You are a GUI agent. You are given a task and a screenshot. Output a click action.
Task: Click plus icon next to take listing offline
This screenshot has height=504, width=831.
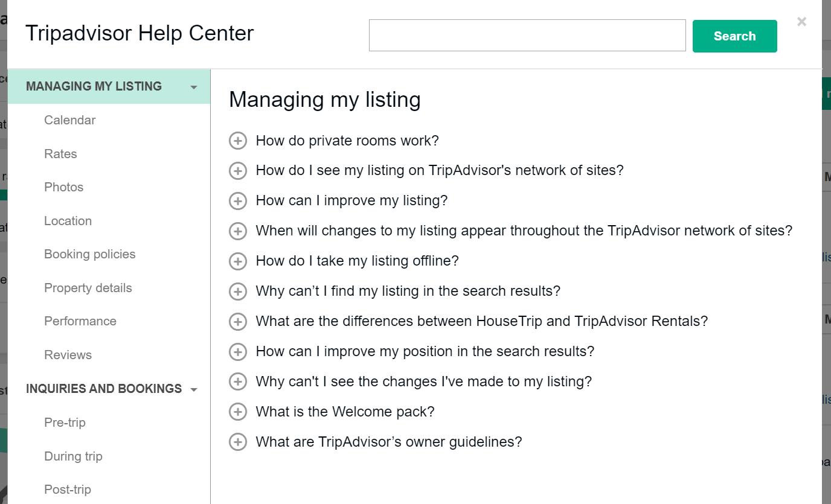(238, 261)
